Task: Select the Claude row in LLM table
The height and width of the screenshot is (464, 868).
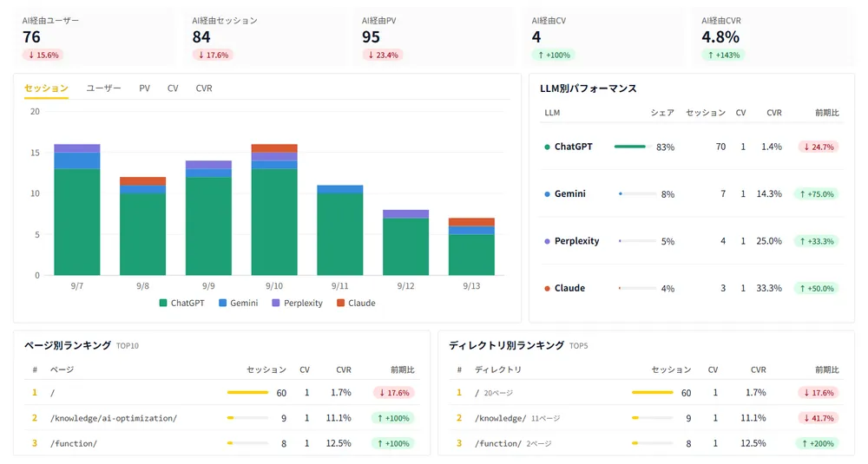Action: tap(692, 288)
